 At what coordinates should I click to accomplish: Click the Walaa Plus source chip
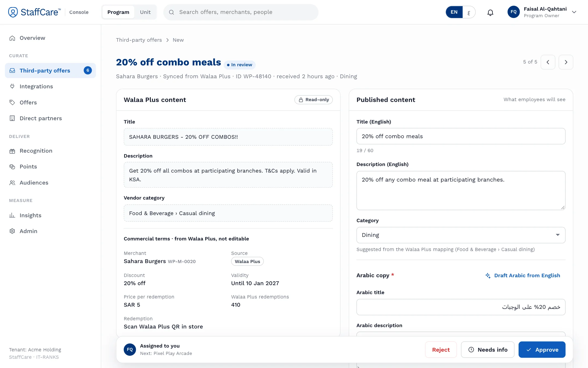tap(247, 261)
